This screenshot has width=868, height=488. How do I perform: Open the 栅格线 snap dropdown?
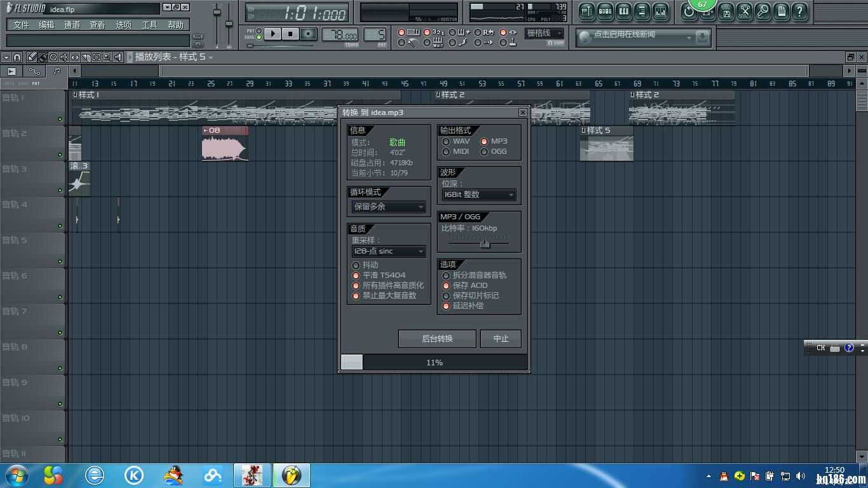(545, 33)
